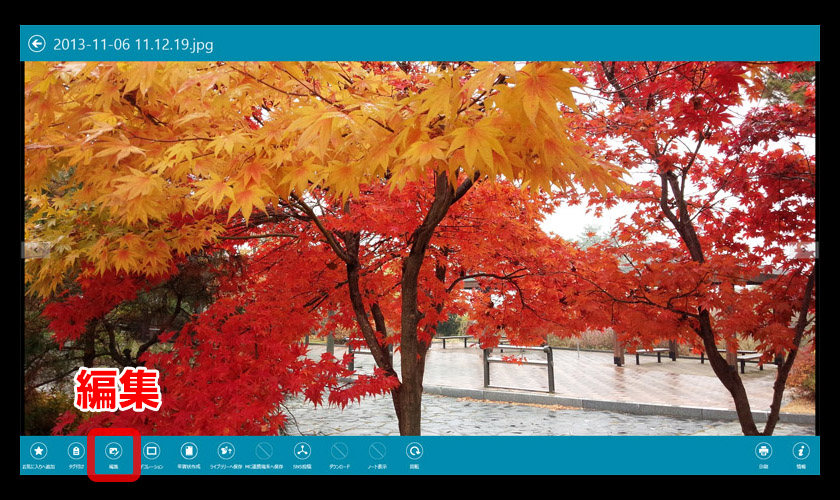
Task: Add photo to favorites with star icon
Action: click(38, 452)
